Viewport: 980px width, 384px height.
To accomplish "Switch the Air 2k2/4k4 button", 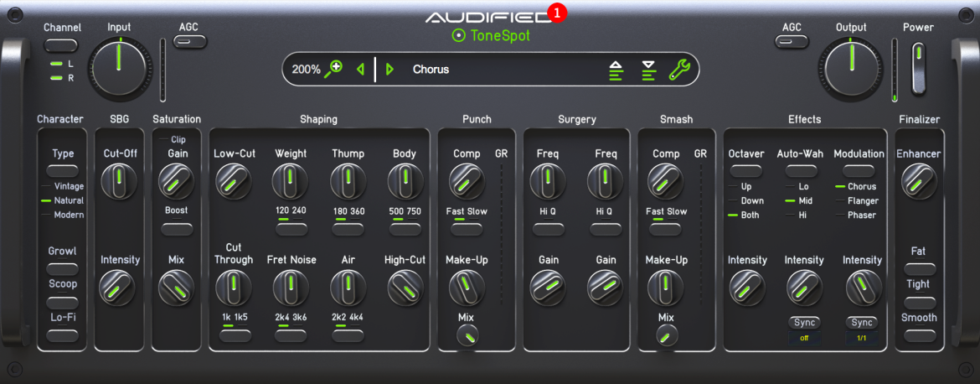I will coord(348,336).
